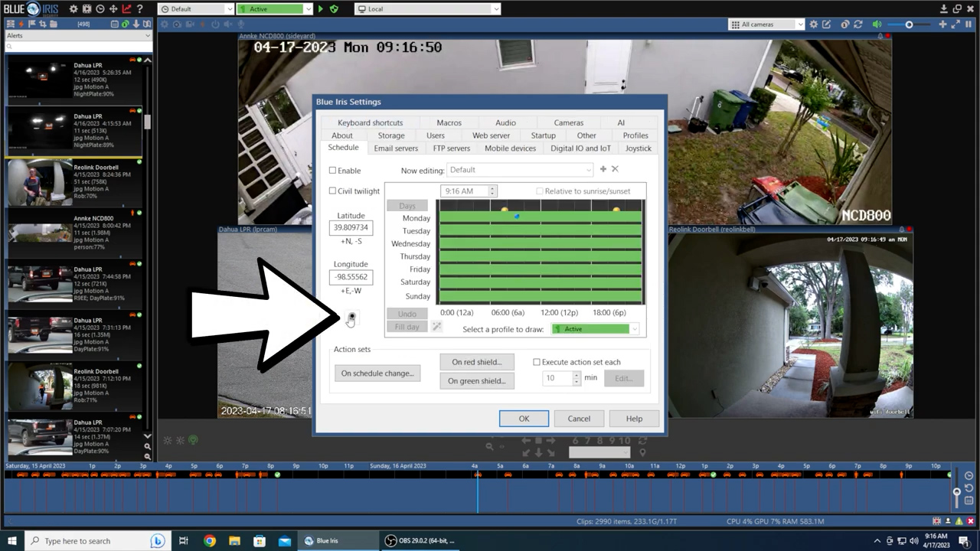Viewport: 980px width, 551px height.
Task: Click the edit layout pencil icon
Action: point(826,24)
